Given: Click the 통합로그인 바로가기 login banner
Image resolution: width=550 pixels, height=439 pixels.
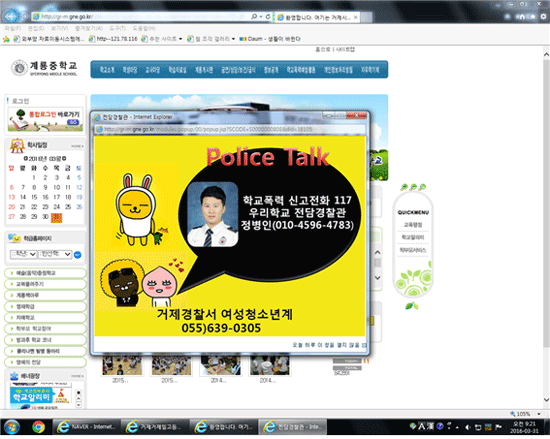Looking at the screenshot, I should coord(46,120).
